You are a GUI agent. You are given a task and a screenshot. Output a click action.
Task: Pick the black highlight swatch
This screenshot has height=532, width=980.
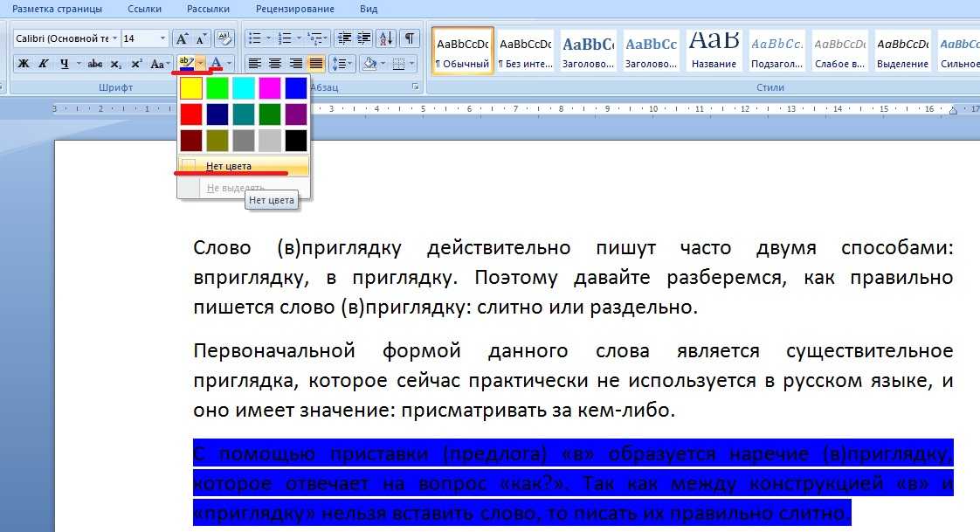tap(296, 141)
